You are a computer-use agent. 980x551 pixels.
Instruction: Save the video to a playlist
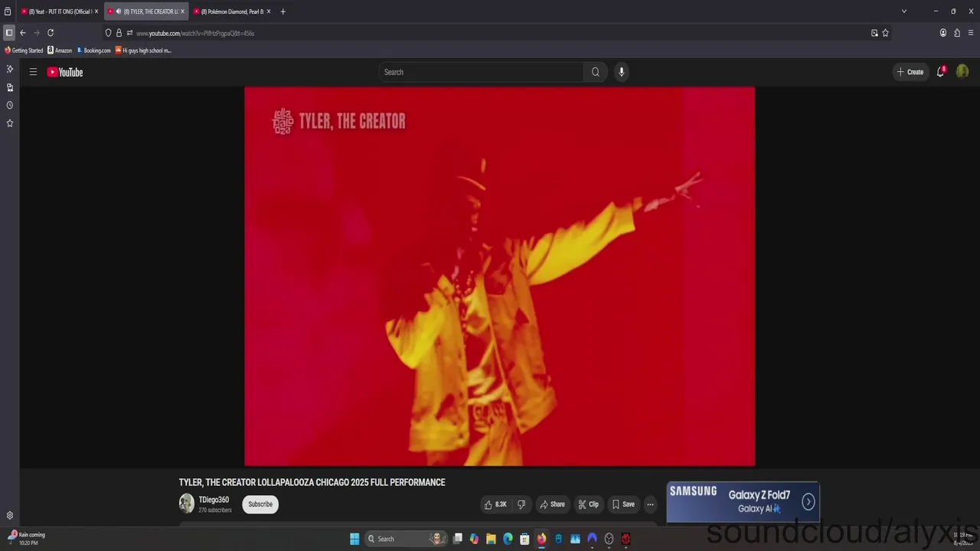pos(623,504)
